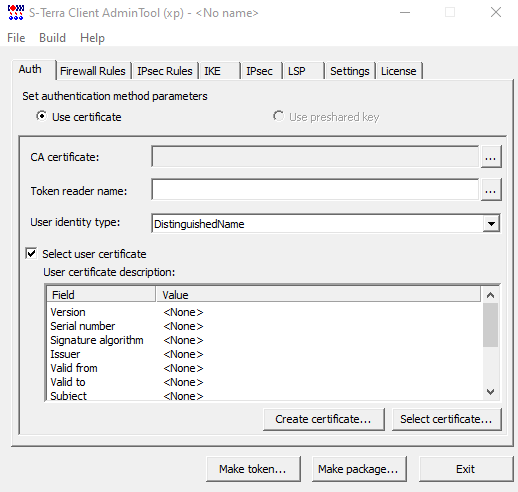The width and height of the screenshot is (518, 492).
Task: Select the Version row in certificate list
Action: click(x=265, y=312)
